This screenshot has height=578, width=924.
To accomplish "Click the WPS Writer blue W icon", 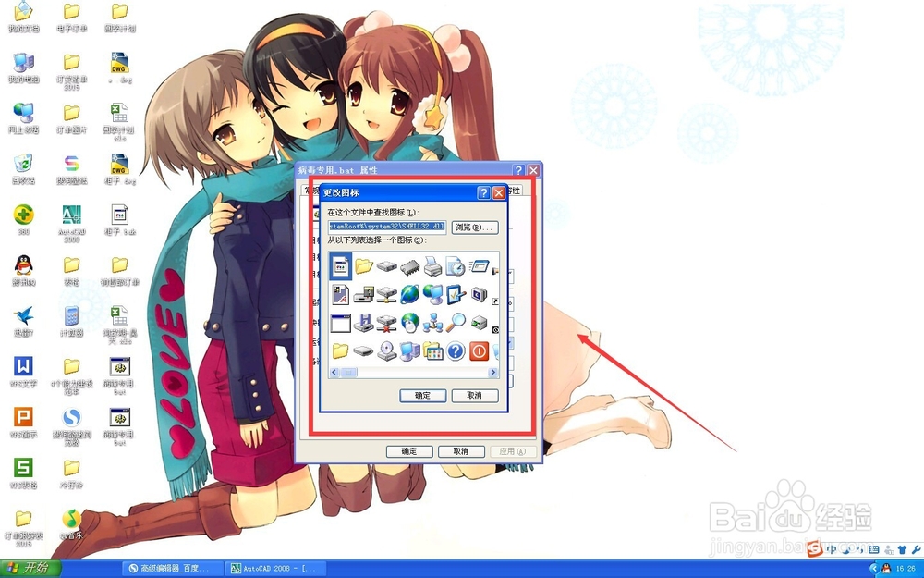I will click(24, 372).
